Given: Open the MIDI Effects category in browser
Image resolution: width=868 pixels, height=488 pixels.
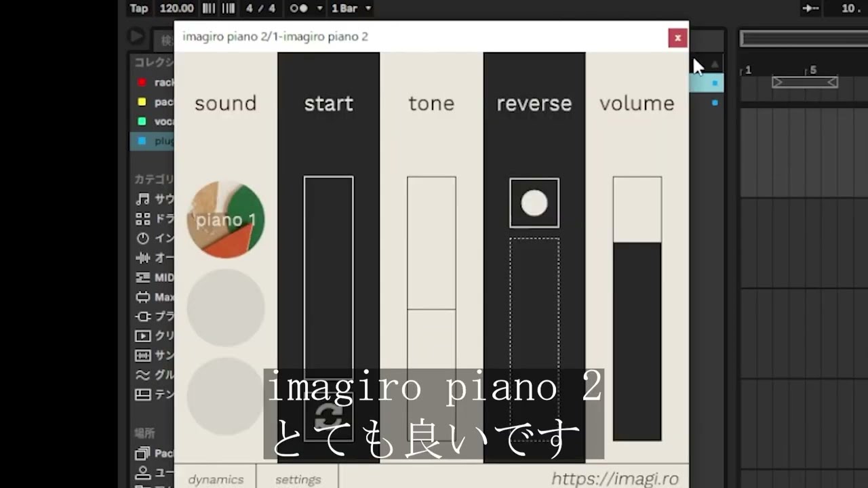Looking at the screenshot, I should pos(154,277).
